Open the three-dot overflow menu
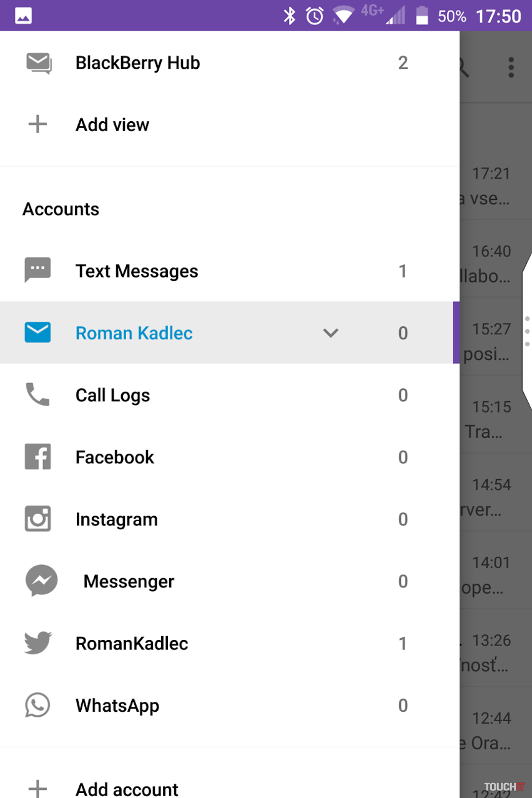This screenshot has width=532, height=798. tap(511, 67)
